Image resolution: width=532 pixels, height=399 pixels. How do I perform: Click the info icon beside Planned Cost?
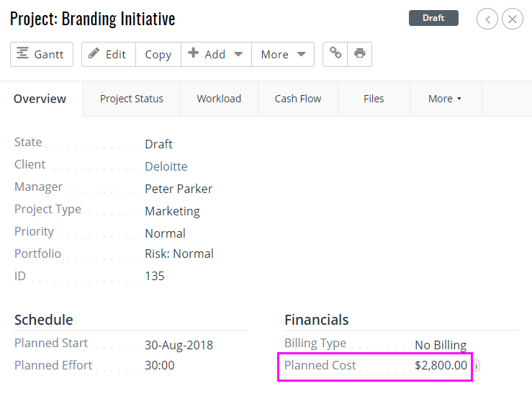(x=476, y=366)
